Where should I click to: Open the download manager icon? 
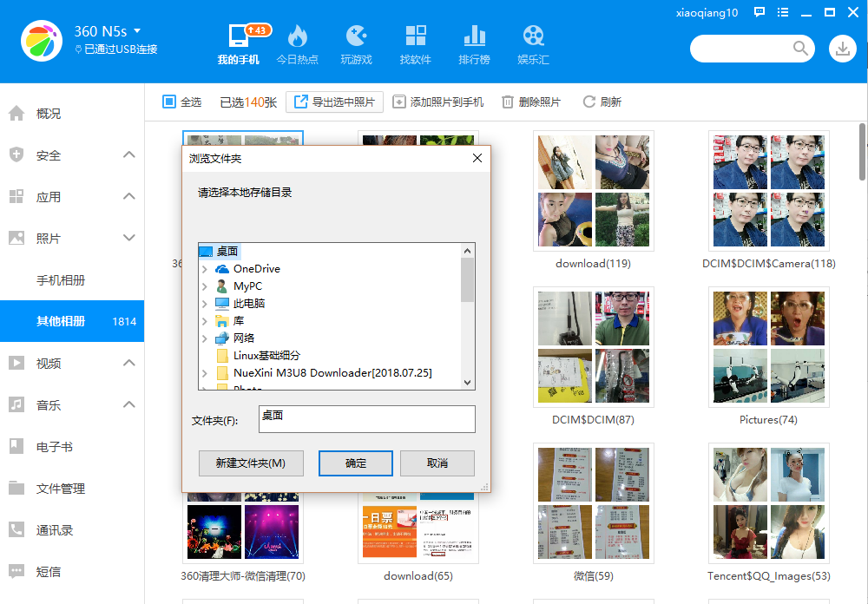[843, 49]
